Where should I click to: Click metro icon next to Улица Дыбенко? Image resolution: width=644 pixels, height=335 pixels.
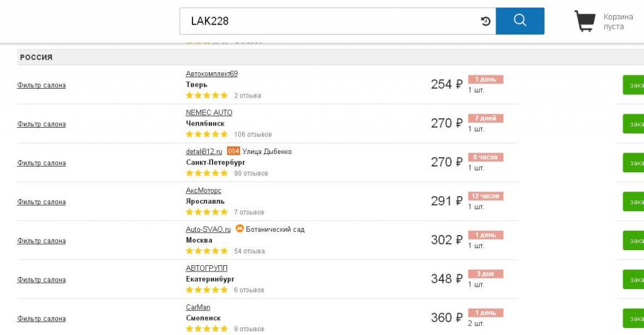click(x=233, y=151)
